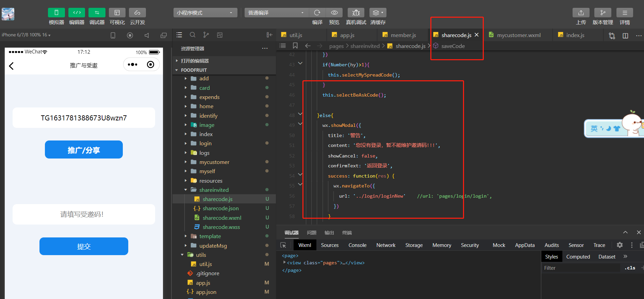This screenshot has height=299, width=644.
Task: Toggle the 模拟器 simulator panel button
Action: pyautogui.click(x=56, y=13)
